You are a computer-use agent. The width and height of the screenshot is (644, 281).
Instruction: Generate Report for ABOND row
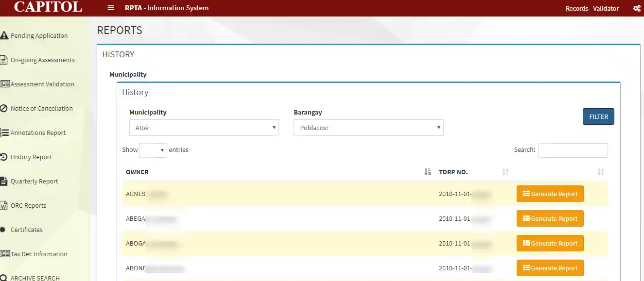point(550,268)
